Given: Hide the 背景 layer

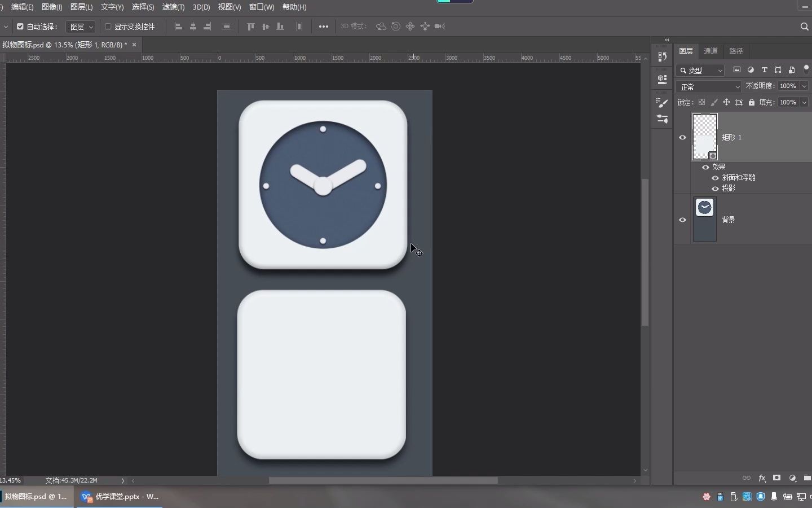Looking at the screenshot, I should 682,220.
